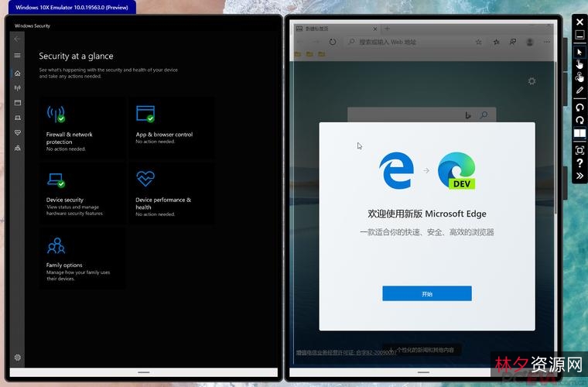This screenshot has height=387, width=588.
Task: Open Home in Windows Security sidebar
Action: (x=17, y=73)
